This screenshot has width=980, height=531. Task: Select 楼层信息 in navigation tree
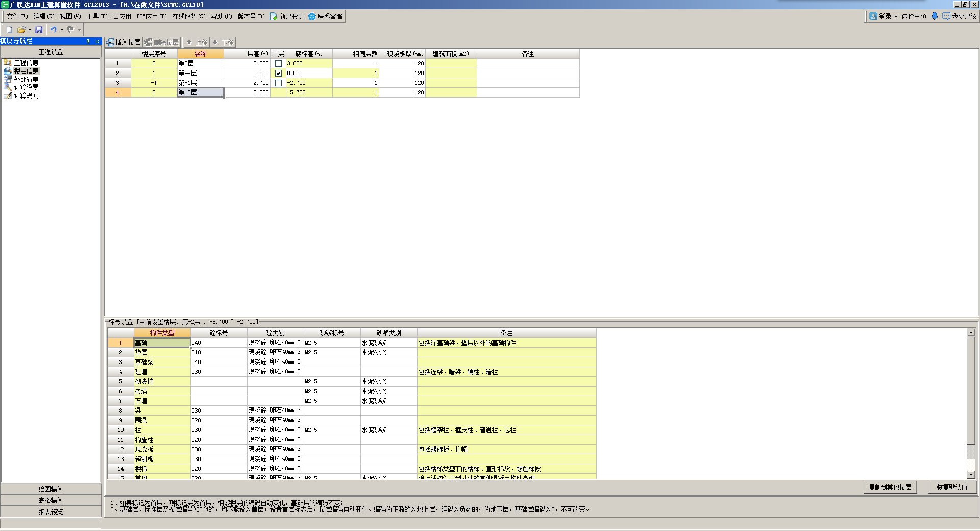26,71
